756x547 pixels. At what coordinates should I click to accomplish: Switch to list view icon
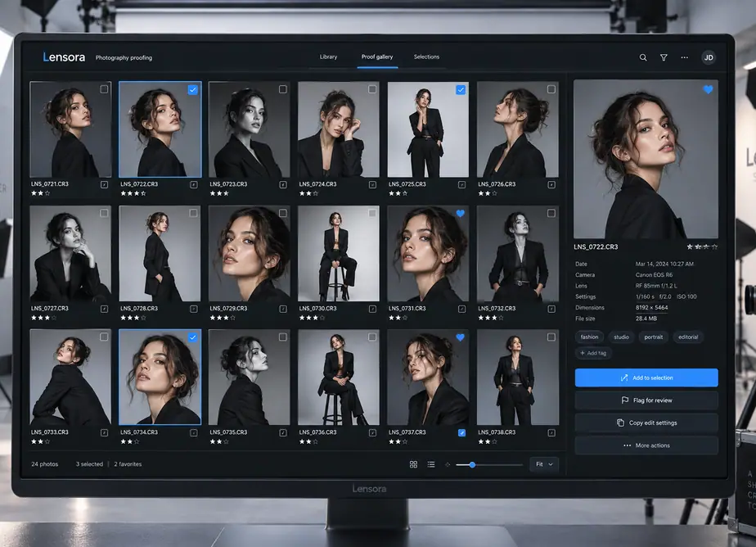(431, 464)
